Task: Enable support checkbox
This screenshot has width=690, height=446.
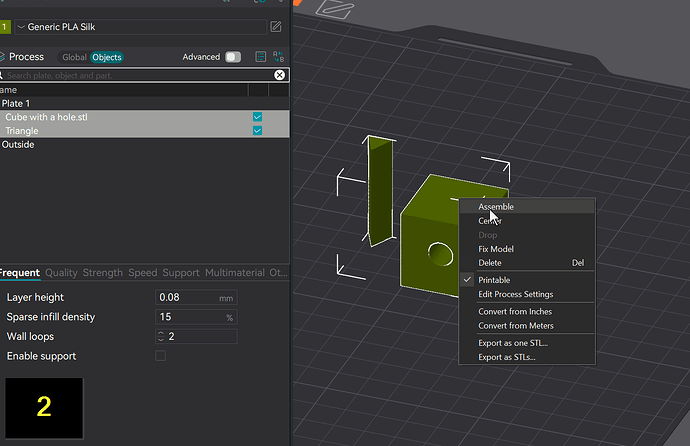Action: [x=161, y=355]
